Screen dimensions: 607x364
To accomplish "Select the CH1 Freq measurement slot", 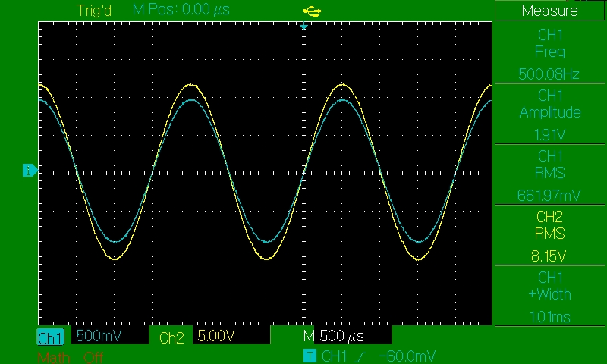I will click(549, 52).
